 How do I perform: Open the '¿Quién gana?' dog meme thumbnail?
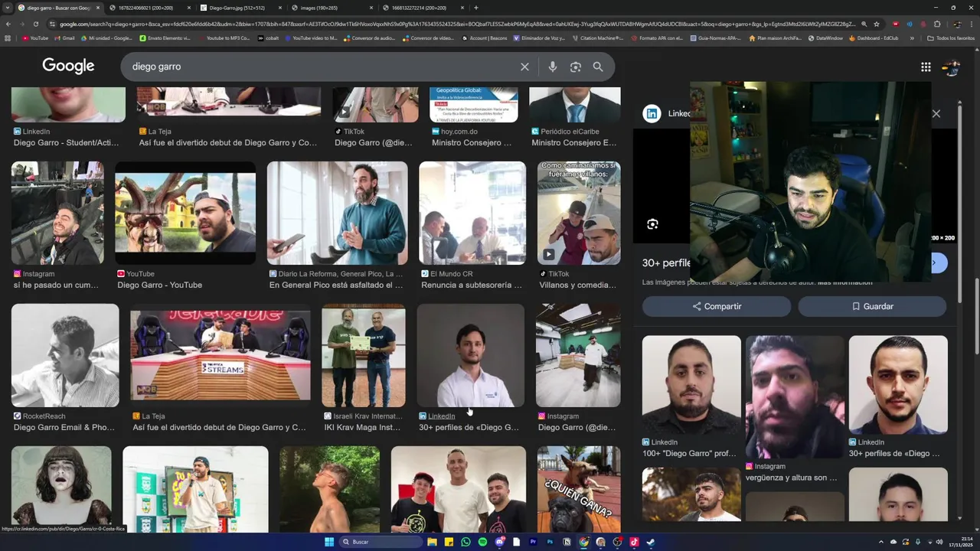[x=579, y=489]
